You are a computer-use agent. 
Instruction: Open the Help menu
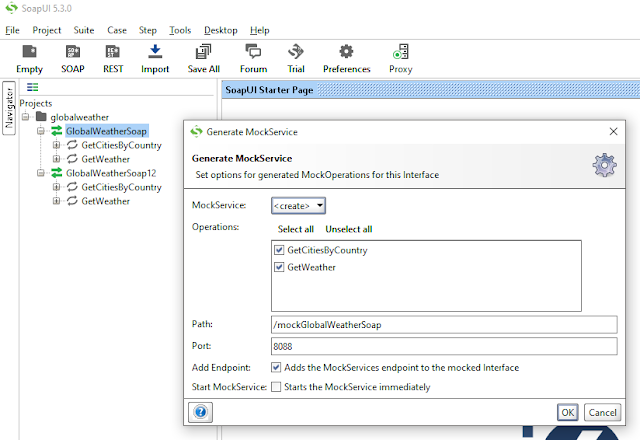(x=259, y=30)
